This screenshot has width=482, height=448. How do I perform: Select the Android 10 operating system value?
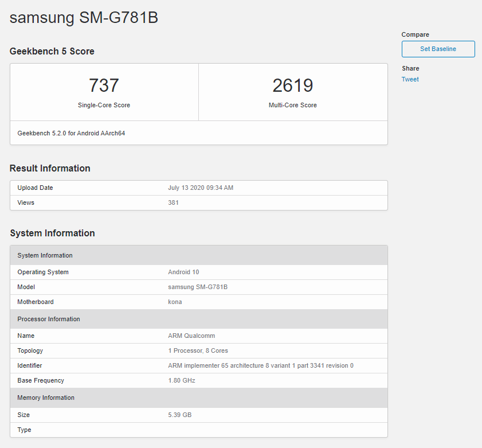click(x=183, y=272)
